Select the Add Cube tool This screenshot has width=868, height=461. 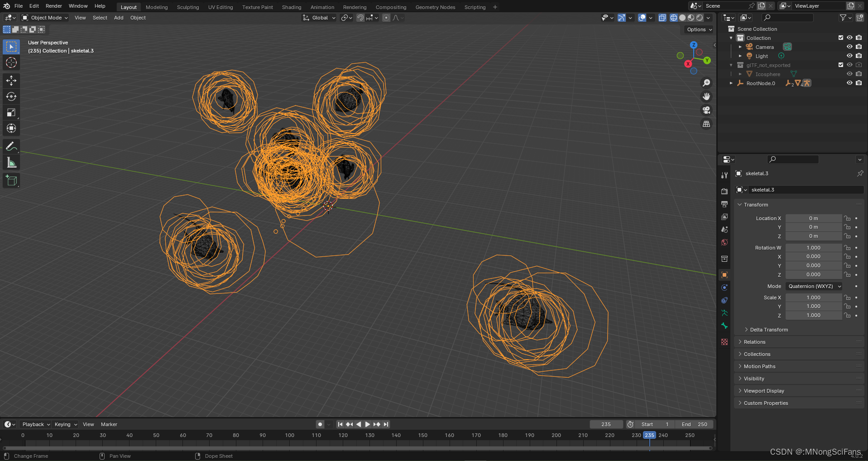(11, 181)
